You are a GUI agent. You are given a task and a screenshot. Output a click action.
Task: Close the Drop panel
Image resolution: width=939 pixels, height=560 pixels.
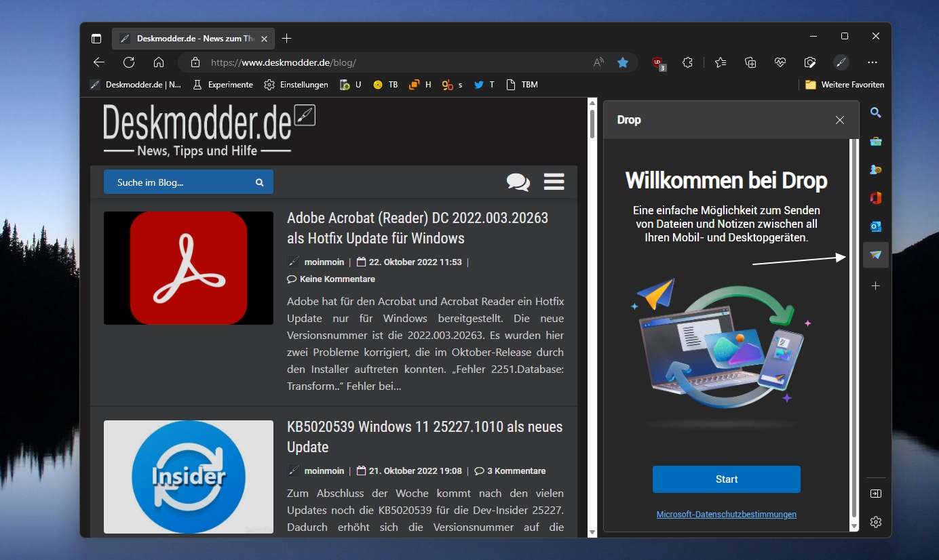pyautogui.click(x=840, y=120)
